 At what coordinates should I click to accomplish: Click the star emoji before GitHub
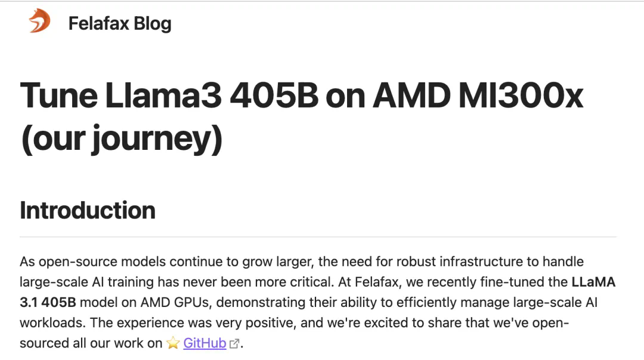173,343
